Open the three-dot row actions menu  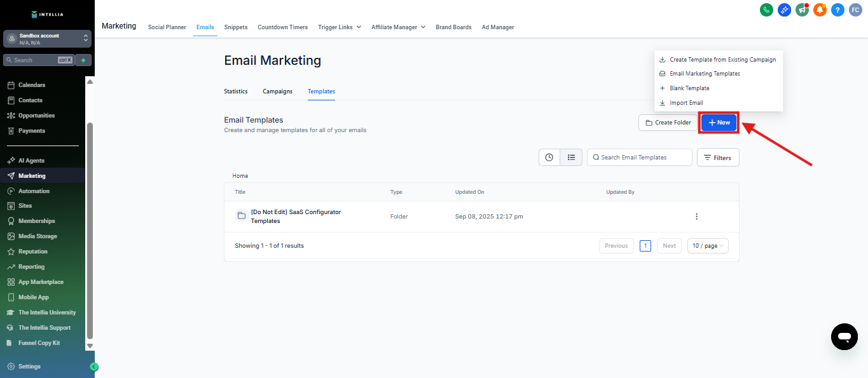[696, 217]
